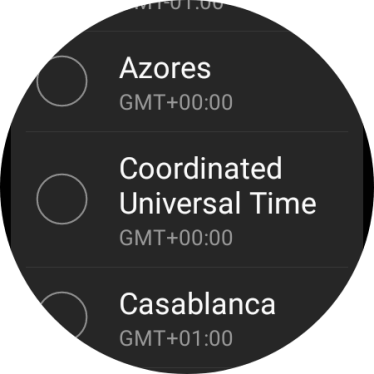Select the Casablanca radio button
Viewport: 374px width, 374px height.
coord(62,316)
